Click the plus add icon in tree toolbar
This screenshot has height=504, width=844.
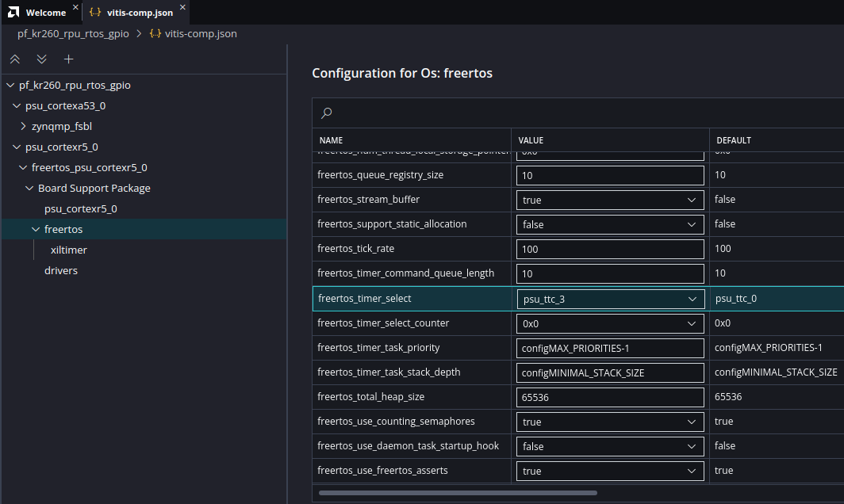(x=69, y=59)
